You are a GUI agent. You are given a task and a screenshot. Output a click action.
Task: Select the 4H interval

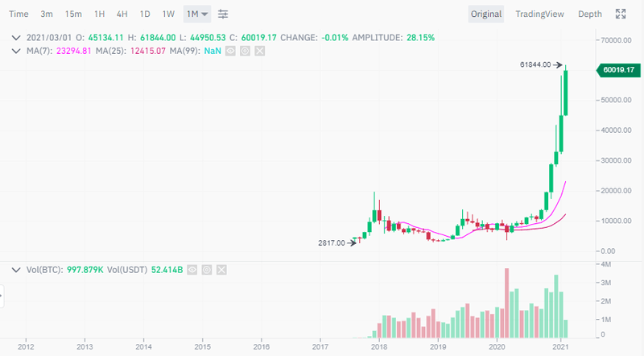point(122,14)
